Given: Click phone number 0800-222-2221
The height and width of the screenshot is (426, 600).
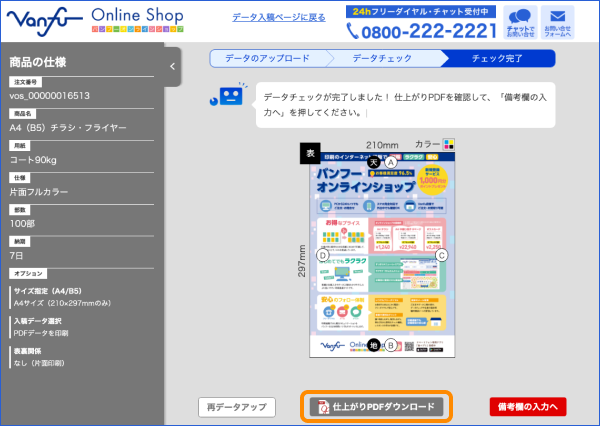Looking at the screenshot, I should tap(429, 31).
